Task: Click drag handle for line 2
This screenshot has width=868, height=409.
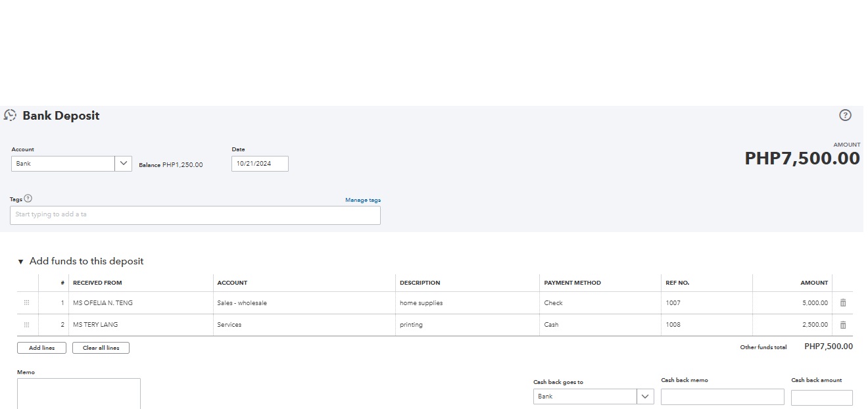Action: click(x=27, y=325)
